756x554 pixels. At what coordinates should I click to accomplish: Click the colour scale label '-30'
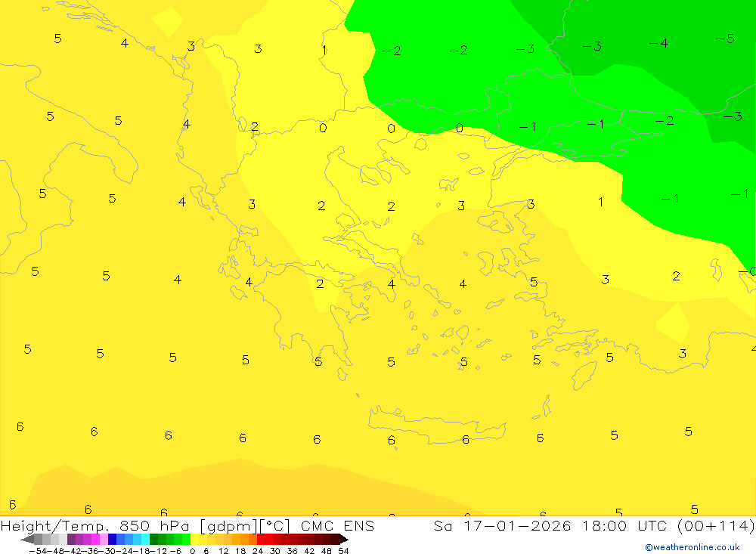(x=107, y=551)
